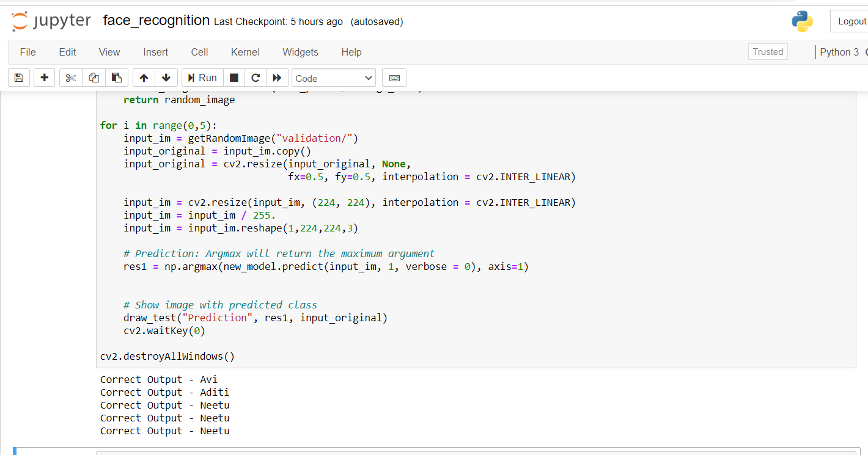Click the cv2.waitKey(0) code line
The height and width of the screenshot is (455, 868).
(164, 331)
